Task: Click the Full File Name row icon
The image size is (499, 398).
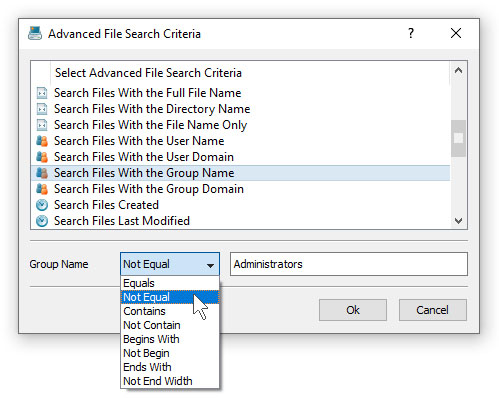Action: click(x=42, y=93)
